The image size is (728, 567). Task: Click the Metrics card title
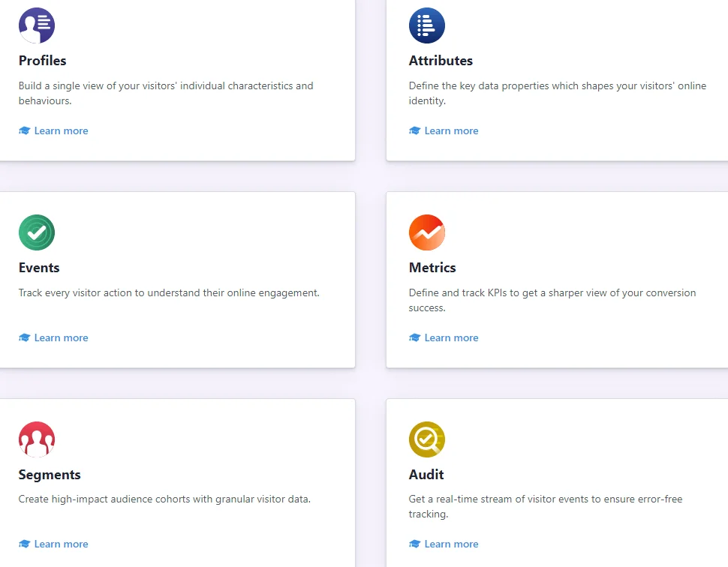[x=432, y=268]
